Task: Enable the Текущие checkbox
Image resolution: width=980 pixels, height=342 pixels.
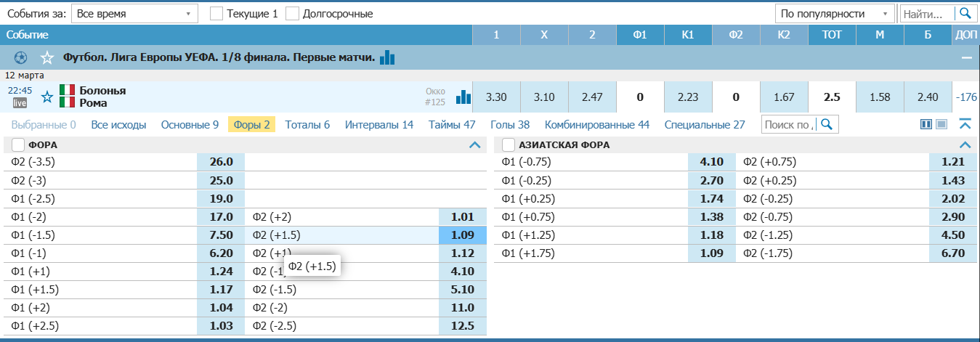Action: pos(216,13)
